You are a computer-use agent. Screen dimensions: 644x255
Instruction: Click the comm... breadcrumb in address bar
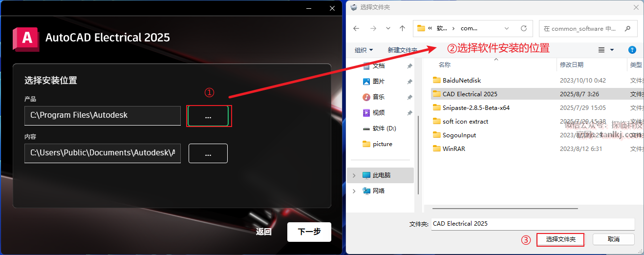[469, 28]
